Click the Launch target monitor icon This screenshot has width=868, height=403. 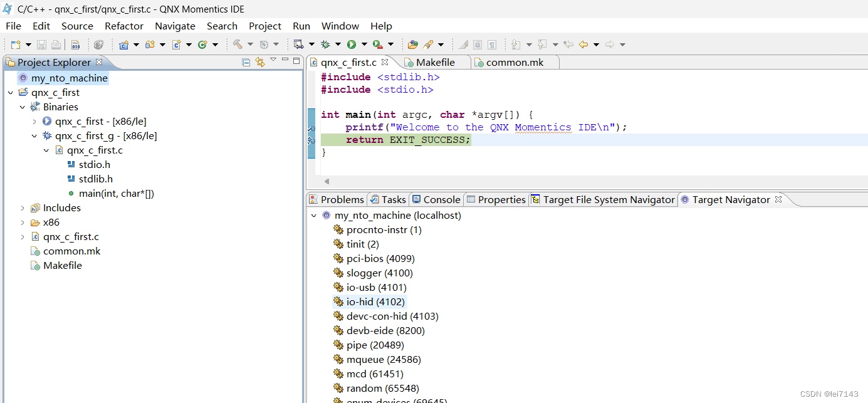299,44
